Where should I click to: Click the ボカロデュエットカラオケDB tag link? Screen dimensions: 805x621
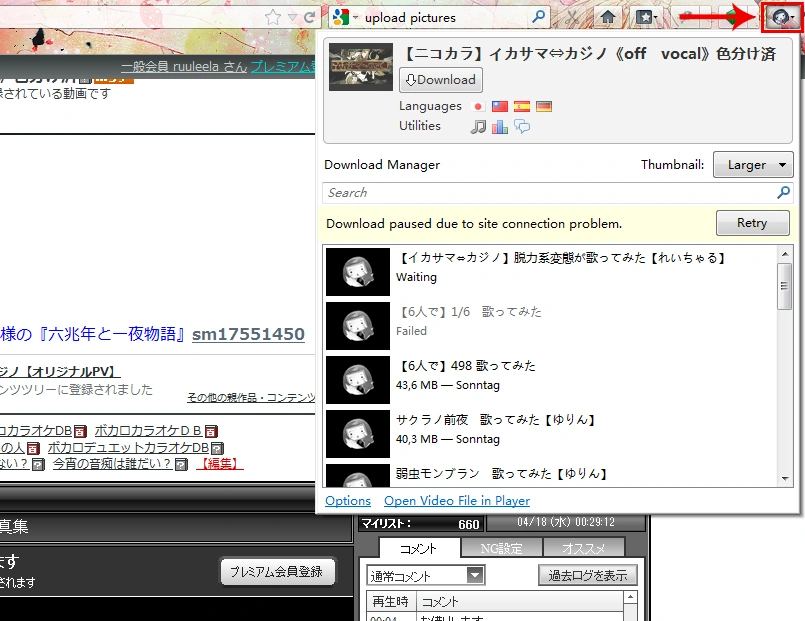click(128, 448)
